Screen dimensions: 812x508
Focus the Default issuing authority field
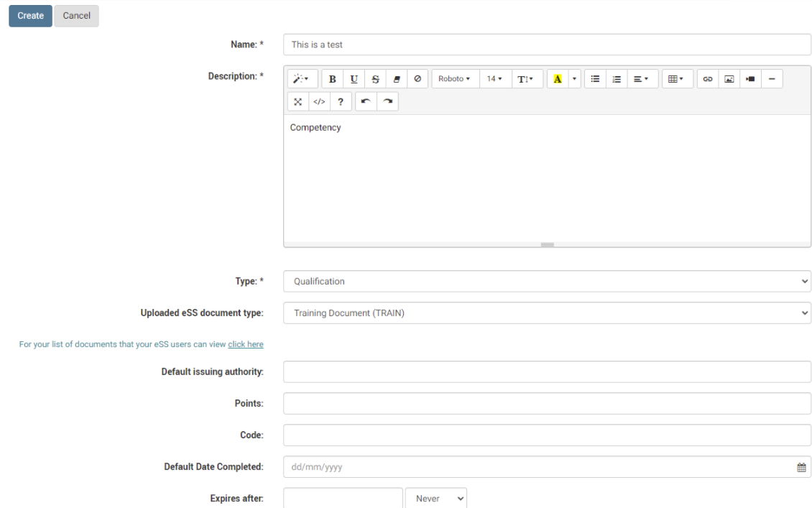[547, 371]
